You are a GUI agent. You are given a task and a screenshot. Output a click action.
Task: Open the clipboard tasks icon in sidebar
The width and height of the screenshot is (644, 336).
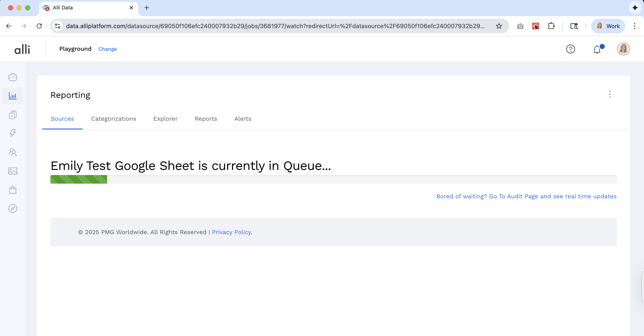coord(13,114)
